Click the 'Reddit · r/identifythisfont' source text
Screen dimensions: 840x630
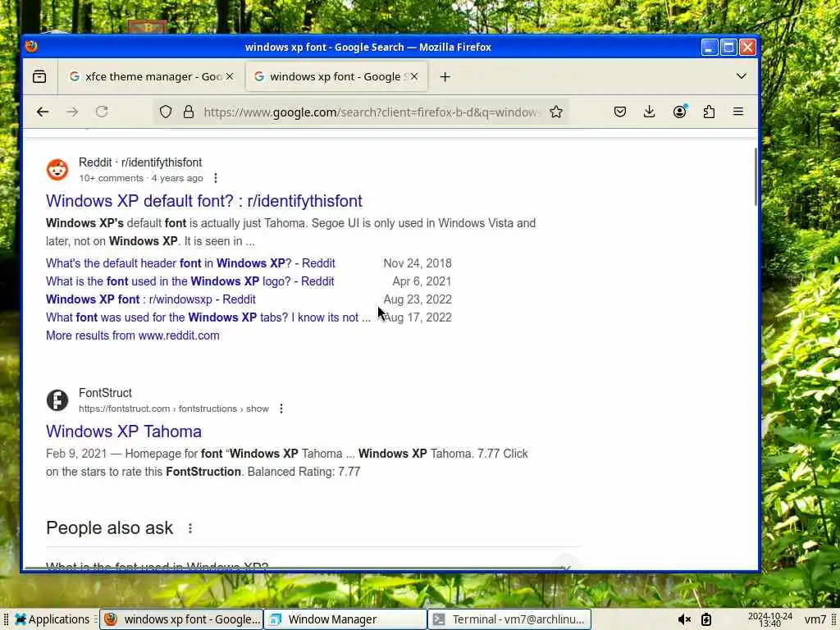pos(140,162)
